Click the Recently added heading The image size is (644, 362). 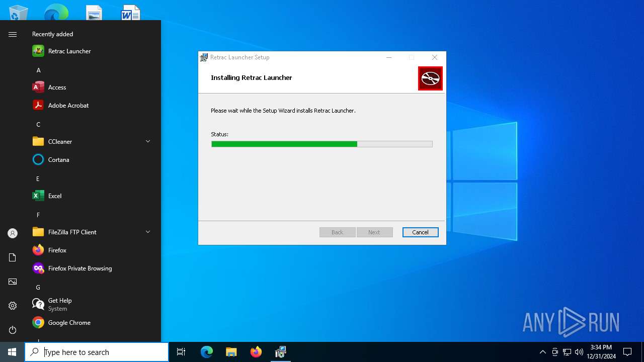(52, 34)
